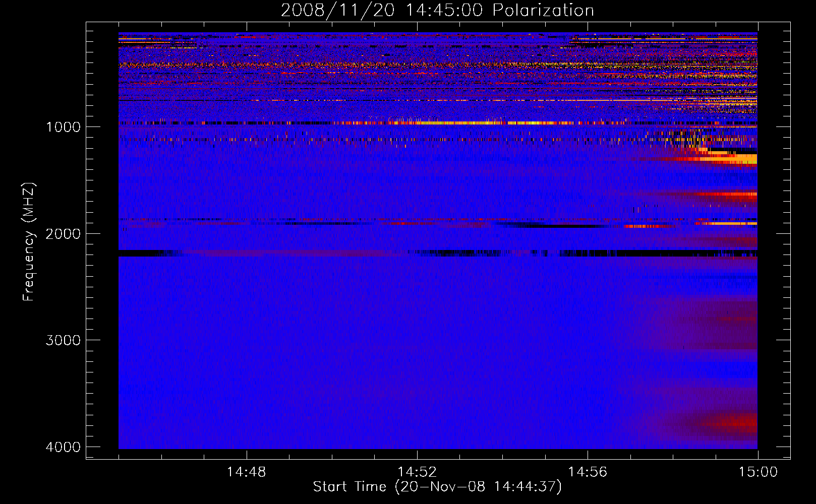Screen dimensions: 816x504
Task: Click the 14:56 time axis label
Action: pyautogui.click(x=587, y=472)
